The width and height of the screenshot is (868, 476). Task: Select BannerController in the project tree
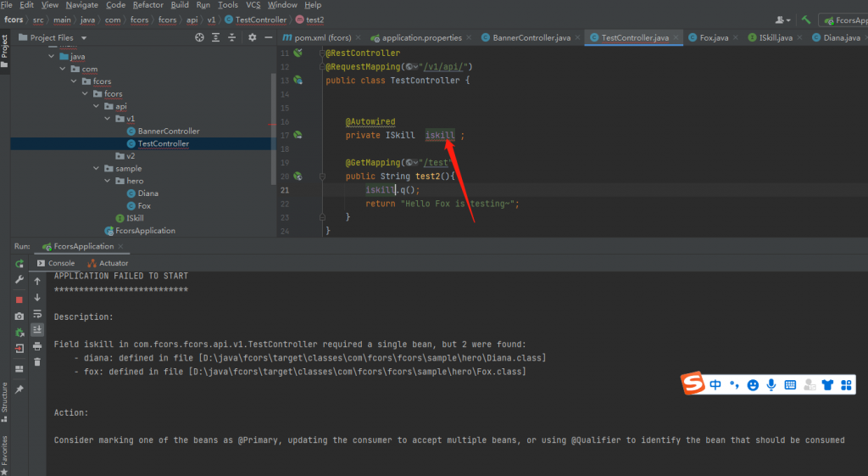(169, 132)
